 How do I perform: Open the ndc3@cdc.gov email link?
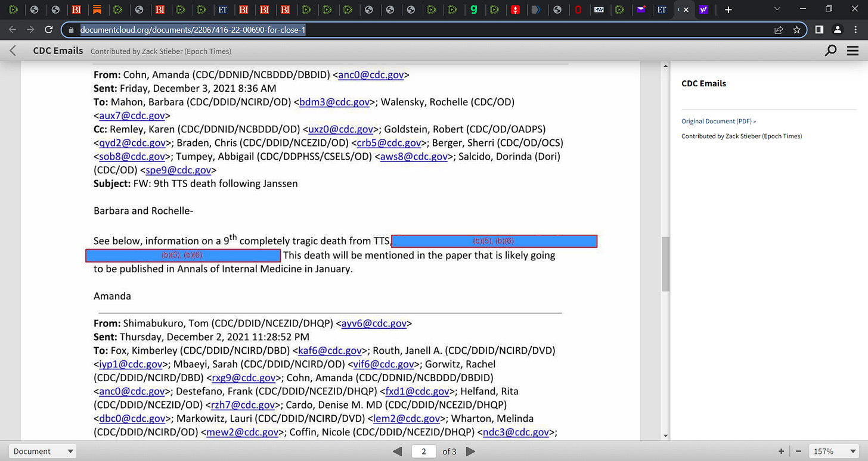coord(516,433)
